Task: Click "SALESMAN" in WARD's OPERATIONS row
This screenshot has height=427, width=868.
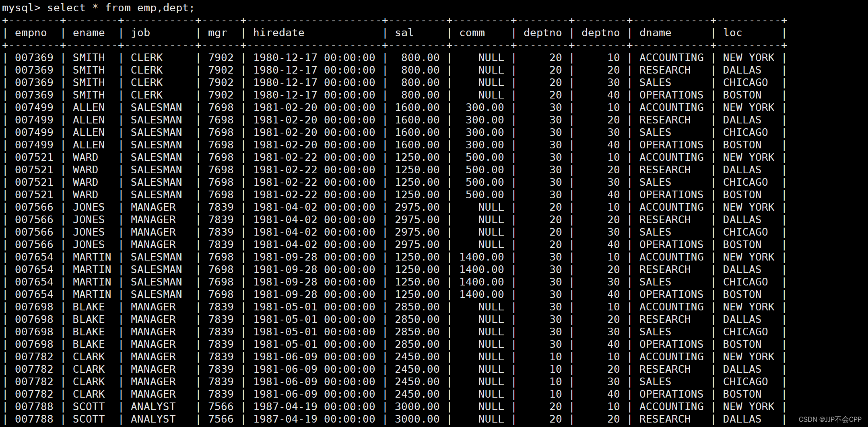Action: pos(157,195)
